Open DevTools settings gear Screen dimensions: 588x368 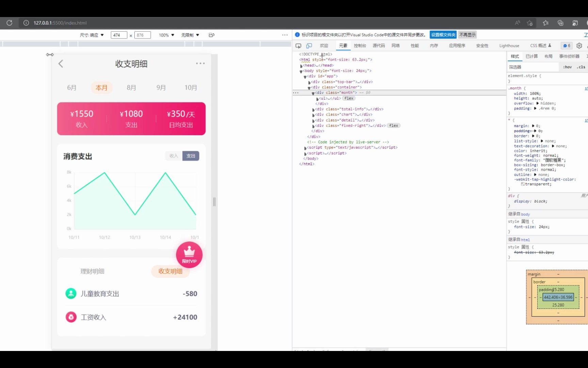[x=579, y=45]
